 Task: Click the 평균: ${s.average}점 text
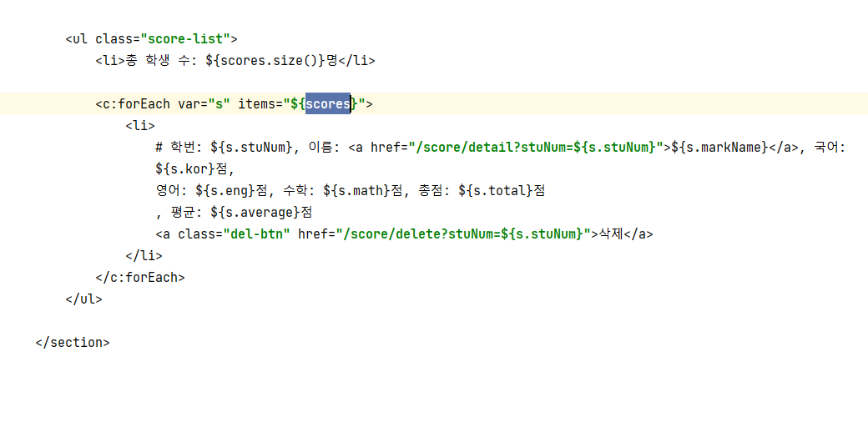pos(243,213)
